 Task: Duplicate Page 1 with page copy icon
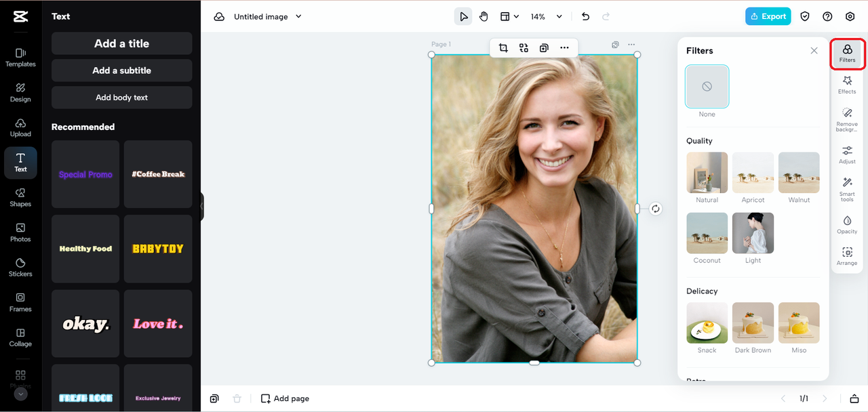[x=615, y=45]
